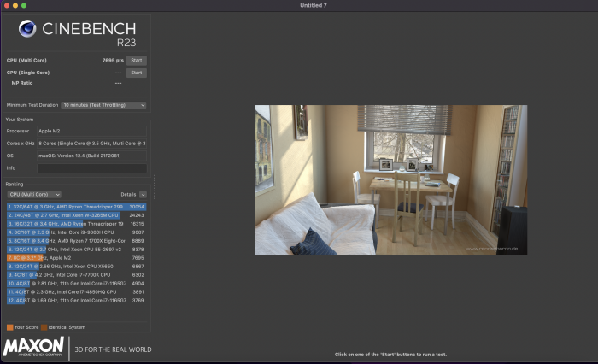Click the Your Score orange legend swatch

point(10,327)
